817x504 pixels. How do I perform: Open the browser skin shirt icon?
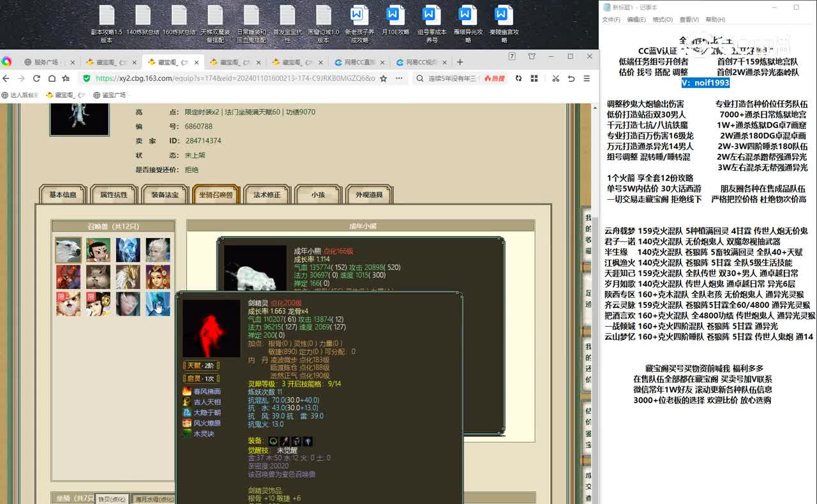click(532, 56)
